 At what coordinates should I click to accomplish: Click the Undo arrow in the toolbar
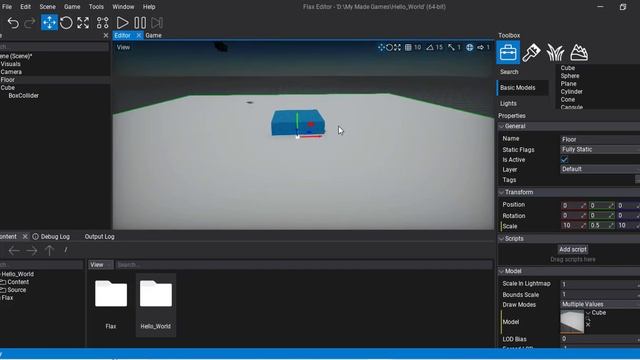[x=13, y=22]
